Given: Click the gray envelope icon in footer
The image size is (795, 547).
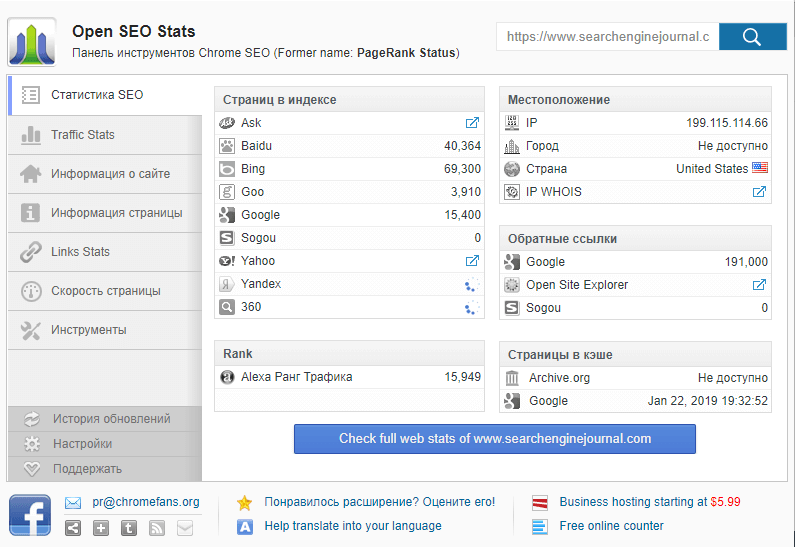Looking at the screenshot, I should [x=185, y=528].
